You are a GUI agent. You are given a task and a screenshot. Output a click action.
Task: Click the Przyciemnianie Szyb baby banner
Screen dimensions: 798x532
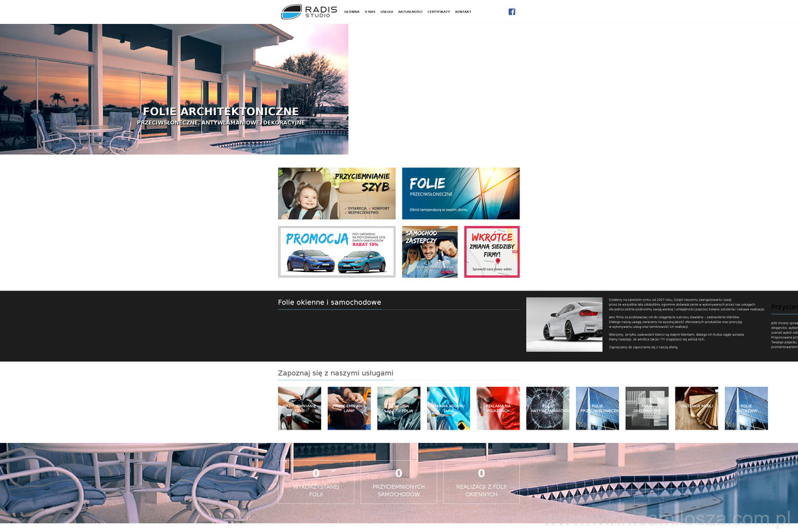[x=336, y=194]
